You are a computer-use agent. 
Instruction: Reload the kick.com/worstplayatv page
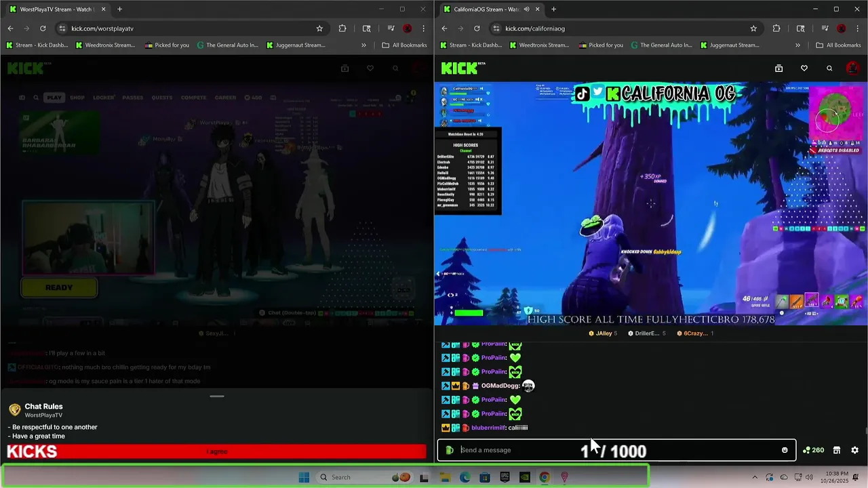point(43,28)
